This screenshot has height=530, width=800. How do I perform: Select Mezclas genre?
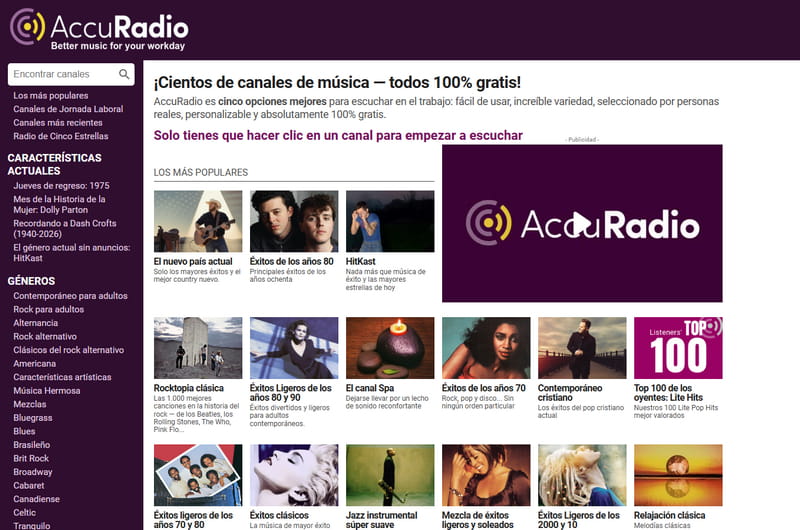coord(30,403)
